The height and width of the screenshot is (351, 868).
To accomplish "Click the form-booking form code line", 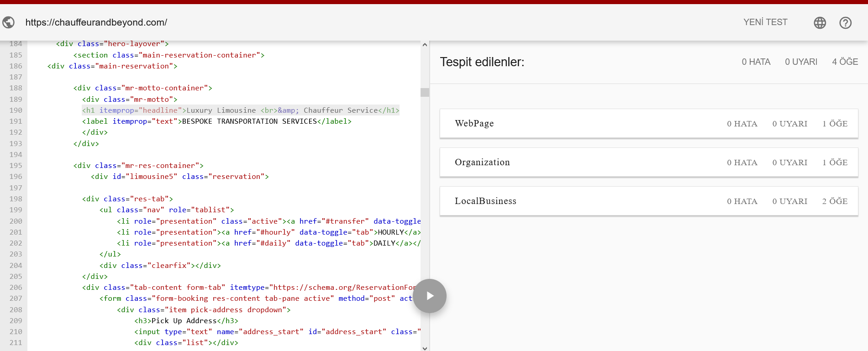I will point(256,299).
